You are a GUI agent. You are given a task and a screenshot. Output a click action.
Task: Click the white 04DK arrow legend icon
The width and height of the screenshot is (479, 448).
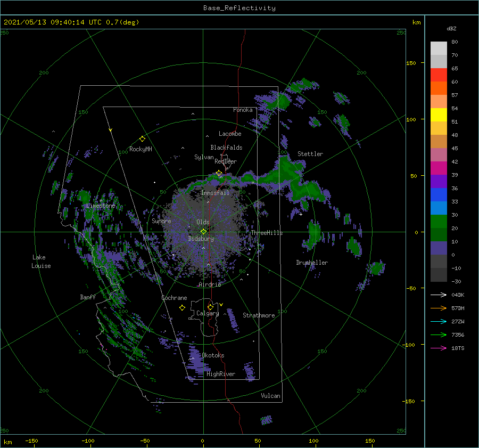click(x=439, y=295)
